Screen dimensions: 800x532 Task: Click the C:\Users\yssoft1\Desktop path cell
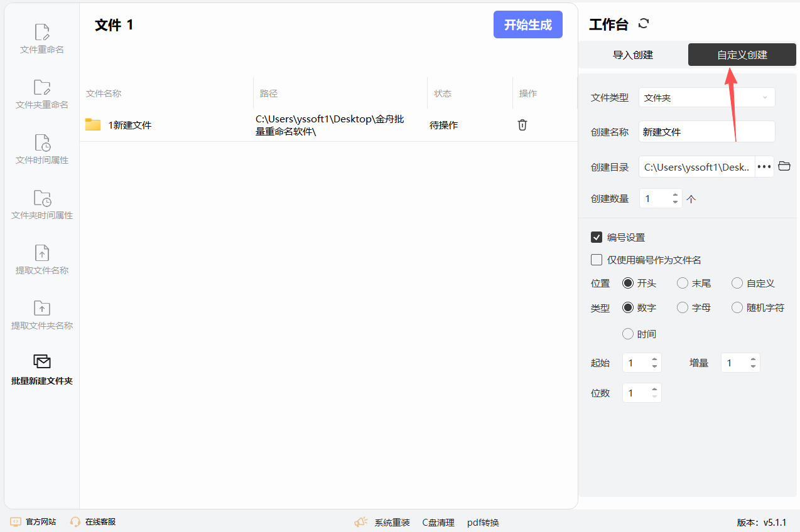pos(330,125)
